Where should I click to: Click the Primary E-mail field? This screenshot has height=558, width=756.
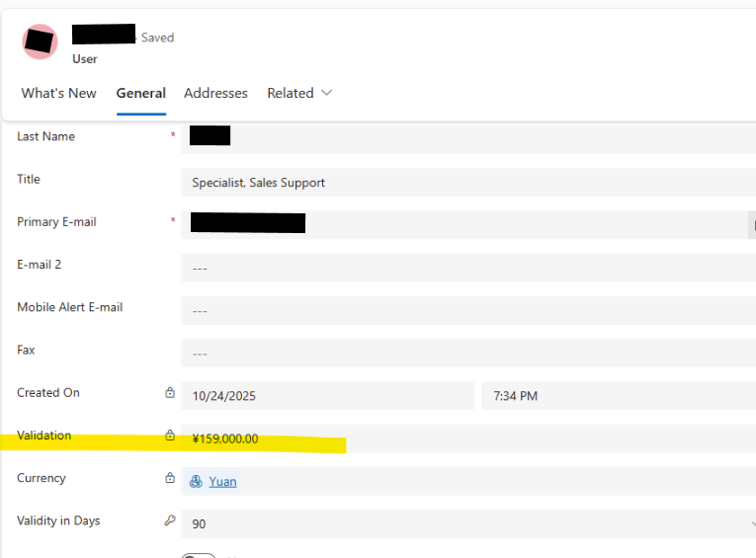[x=463, y=224]
